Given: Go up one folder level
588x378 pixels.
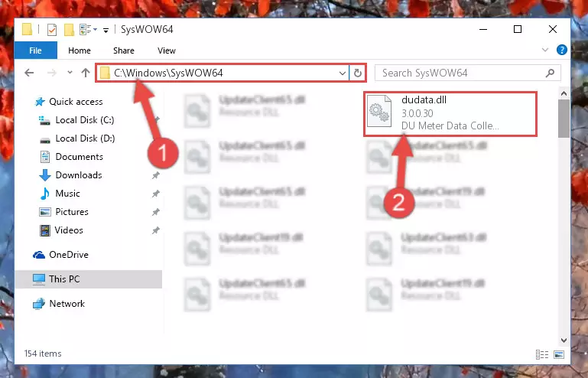Looking at the screenshot, I should (x=86, y=73).
